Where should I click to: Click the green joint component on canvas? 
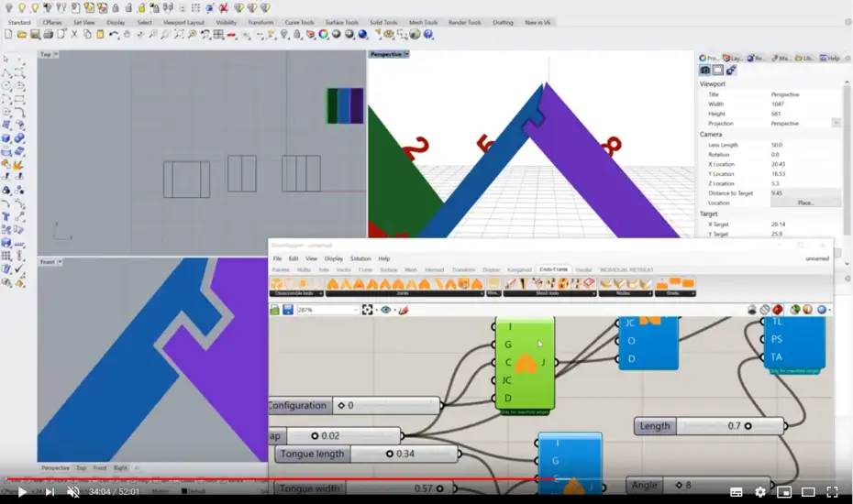pyautogui.click(x=525, y=363)
